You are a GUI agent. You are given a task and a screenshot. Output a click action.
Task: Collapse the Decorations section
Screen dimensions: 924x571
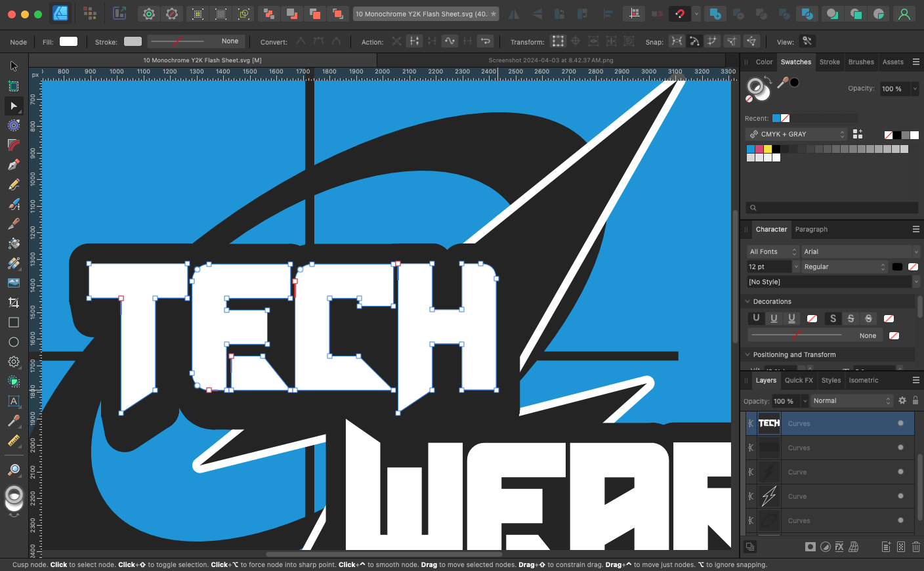pos(747,301)
